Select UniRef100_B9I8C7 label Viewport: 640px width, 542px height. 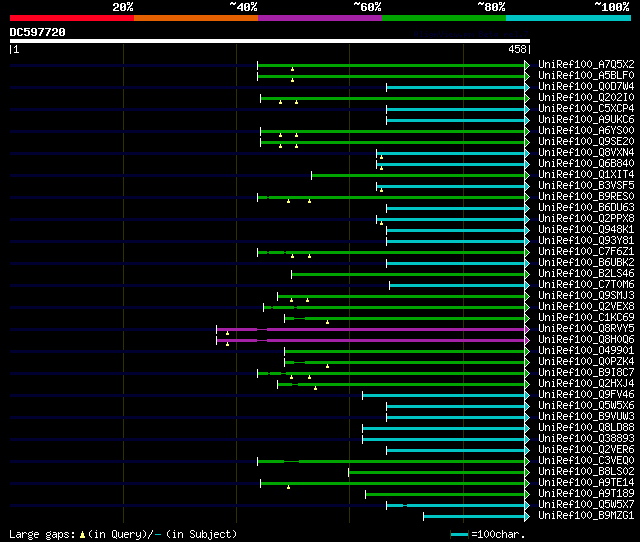(x=586, y=373)
